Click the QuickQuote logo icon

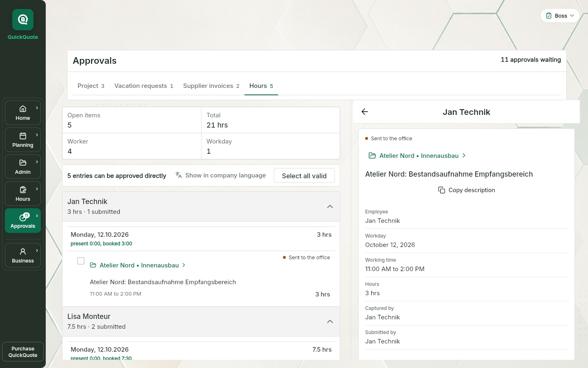[23, 20]
